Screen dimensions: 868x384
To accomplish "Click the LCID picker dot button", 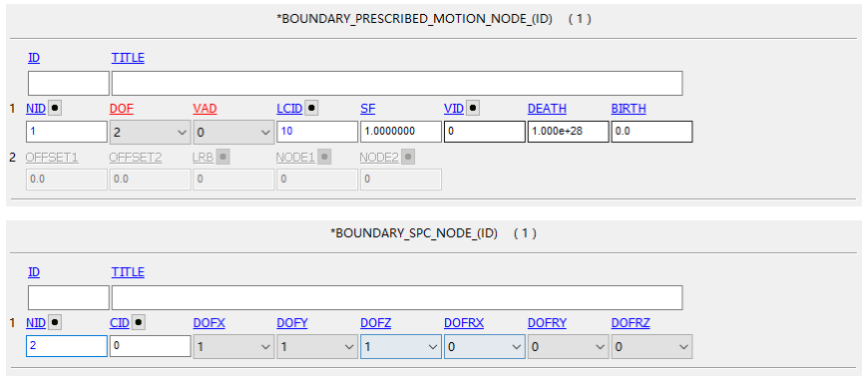I will tap(311, 109).
